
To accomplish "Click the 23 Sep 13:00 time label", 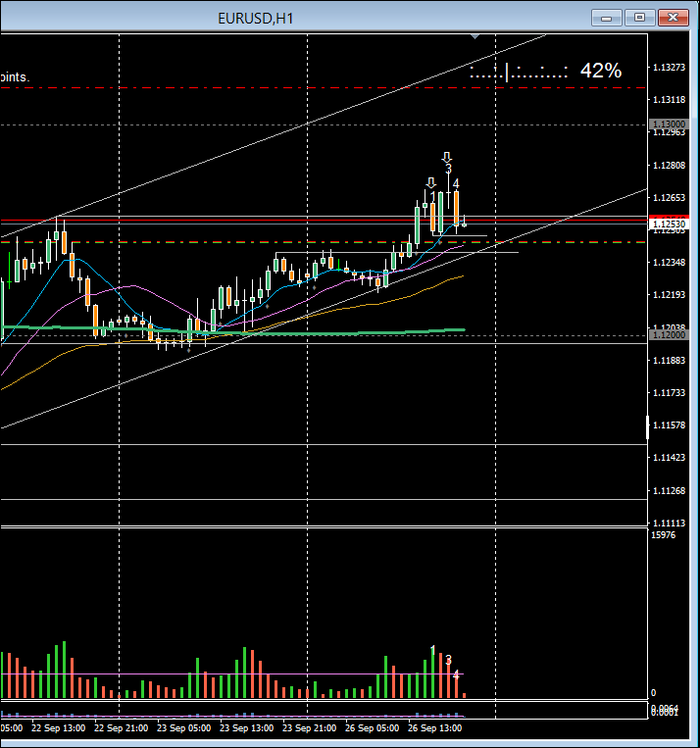I will [x=245, y=728].
